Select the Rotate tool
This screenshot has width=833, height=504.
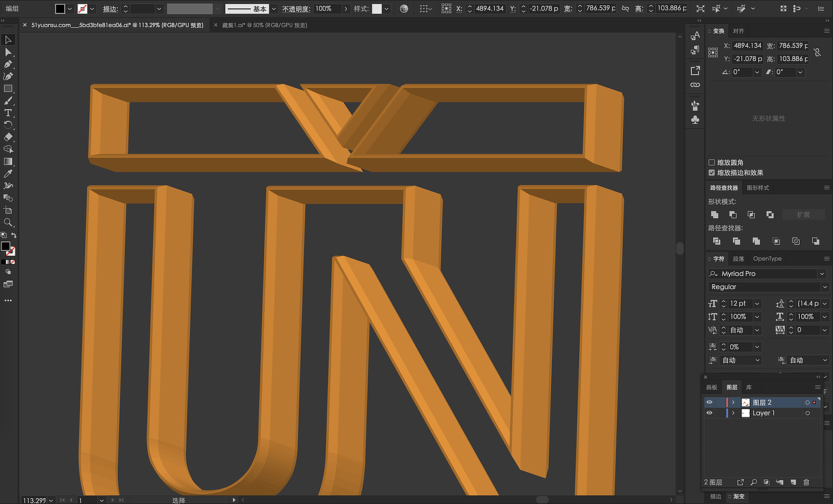click(x=8, y=125)
